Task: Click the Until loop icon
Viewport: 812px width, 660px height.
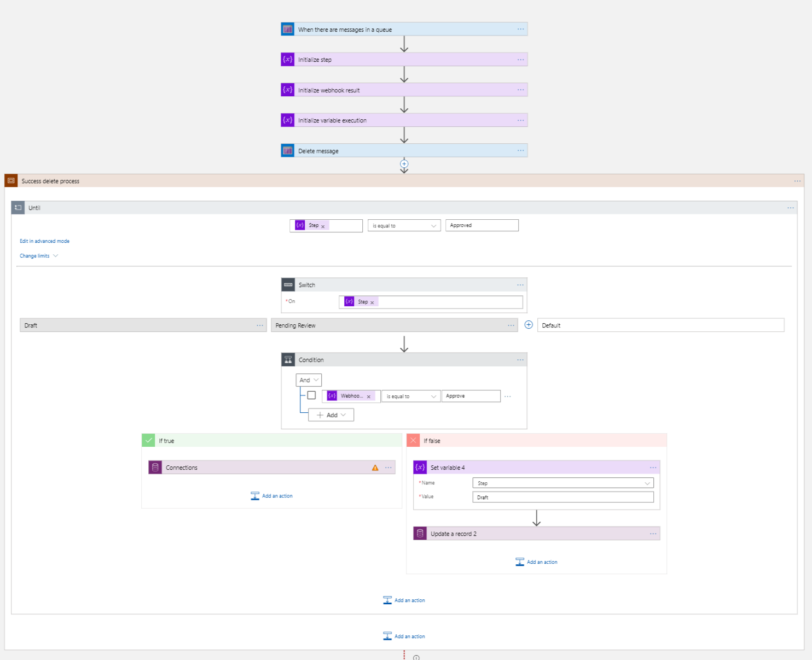Action: pos(18,208)
